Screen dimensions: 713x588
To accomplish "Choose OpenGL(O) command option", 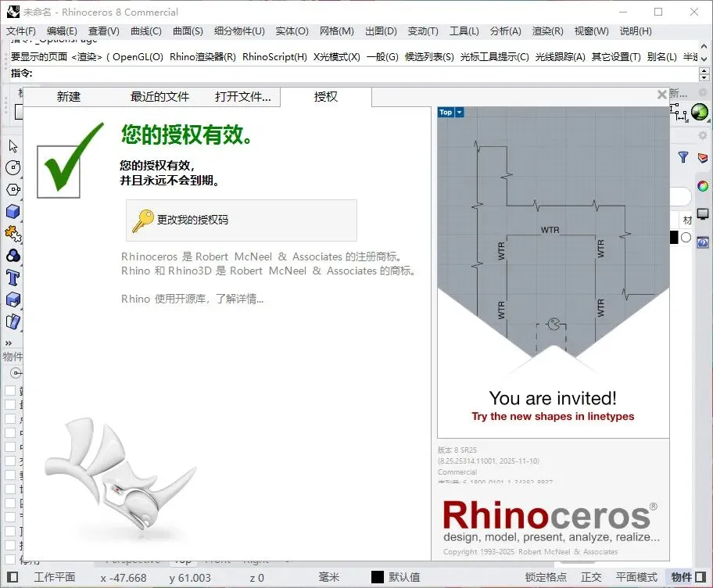I will pos(138,57).
